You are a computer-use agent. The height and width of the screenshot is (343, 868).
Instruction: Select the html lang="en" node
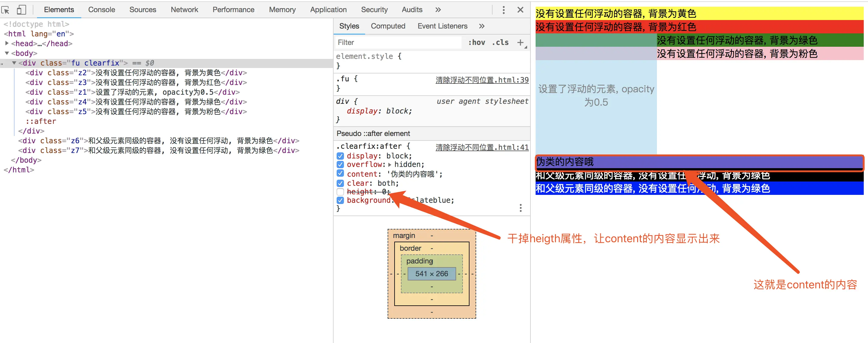[x=39, y=34]
